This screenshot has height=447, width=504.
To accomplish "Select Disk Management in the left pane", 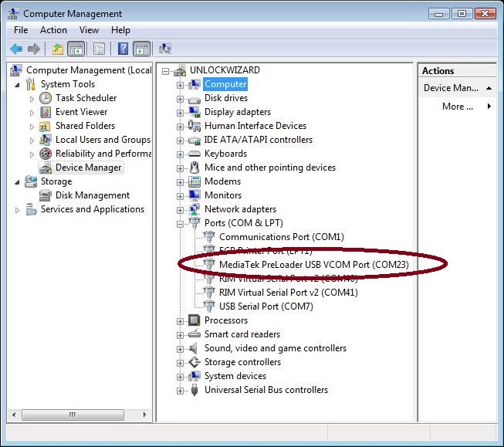I will [92, 195].
